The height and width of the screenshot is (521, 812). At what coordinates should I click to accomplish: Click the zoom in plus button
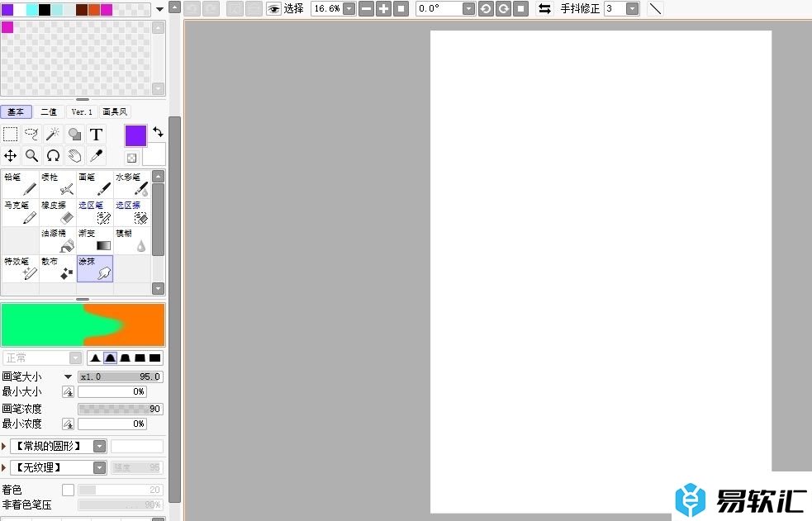tap(384, 9)
